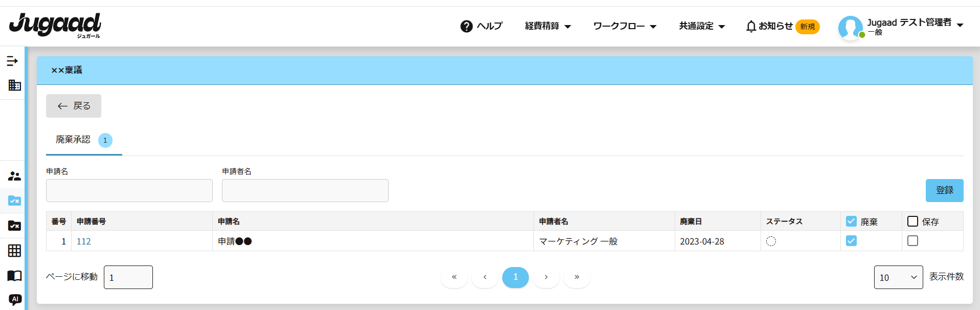980x310 pixels.
Task: Open the grid table sidebar icon
Action: [x=14, y=251]
